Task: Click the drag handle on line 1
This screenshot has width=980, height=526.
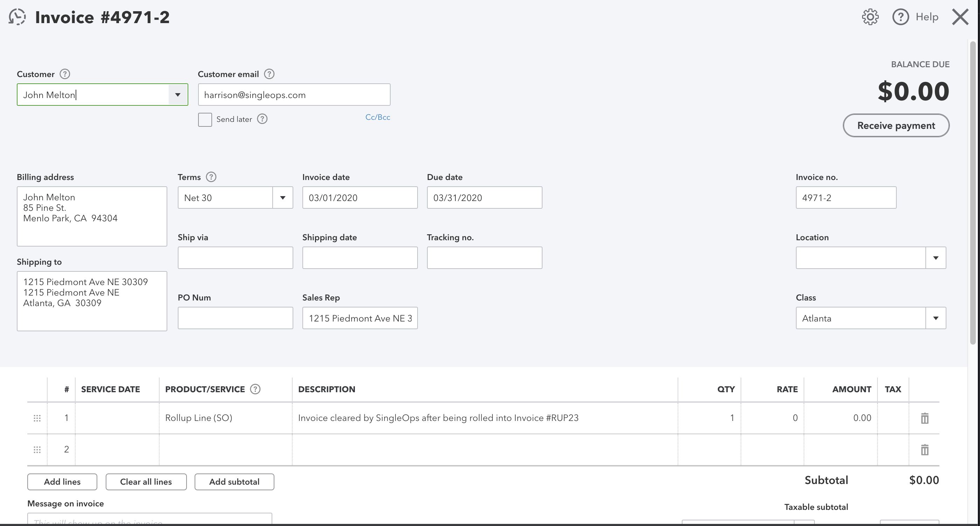Action: [x=37, y=417]
